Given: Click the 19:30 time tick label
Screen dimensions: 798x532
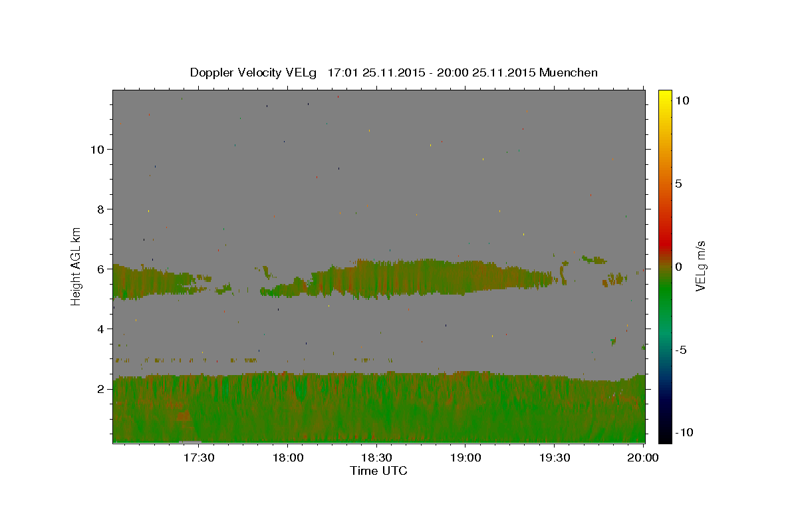Looking at the screenshot, I should [x=554, y=458].
